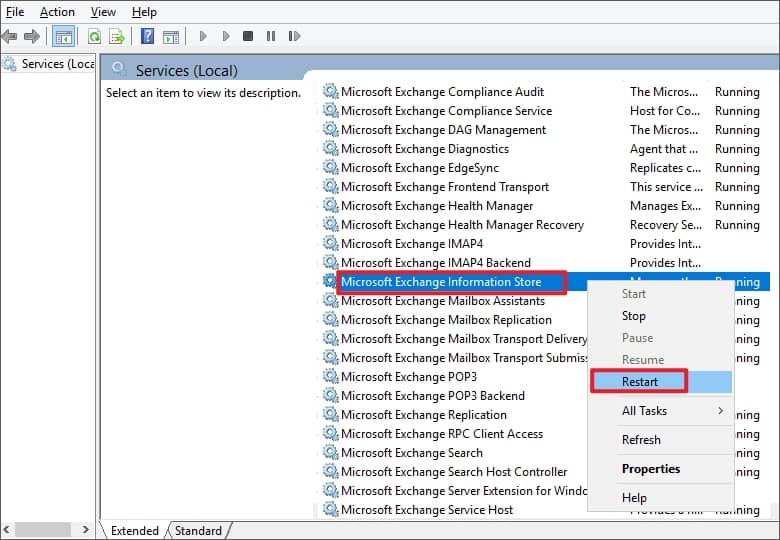Screen dimensions: 780x540
Task: Open the View menu
Action: coord(103,11)
